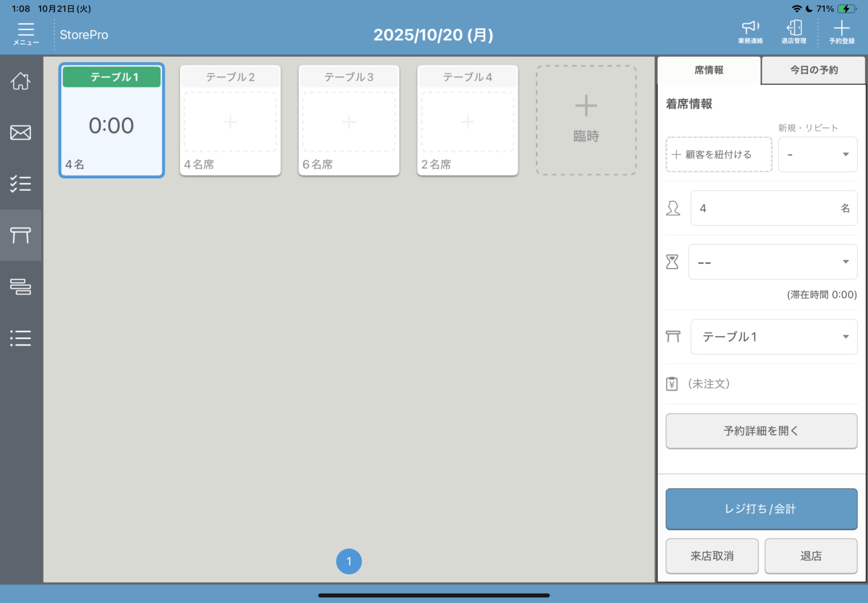Click the 退店 button
This screenshot has width=868, height=603.
[x=811, y=556]
